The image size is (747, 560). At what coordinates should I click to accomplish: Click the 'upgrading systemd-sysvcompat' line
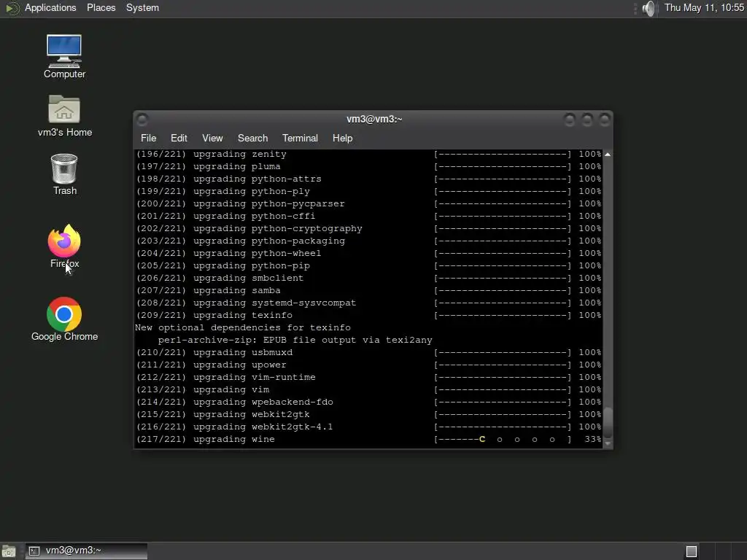(x=368, y=303)
